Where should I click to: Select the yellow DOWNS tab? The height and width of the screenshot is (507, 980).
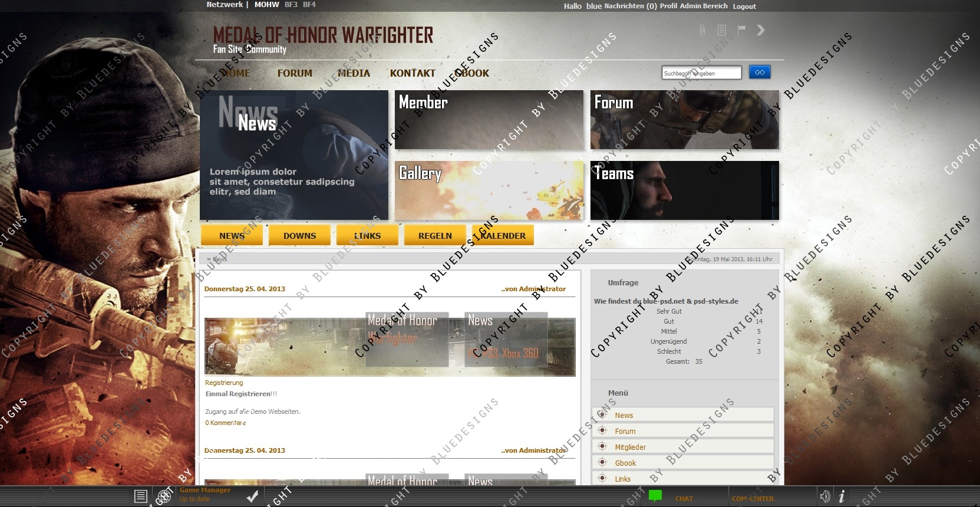point(299,235)
